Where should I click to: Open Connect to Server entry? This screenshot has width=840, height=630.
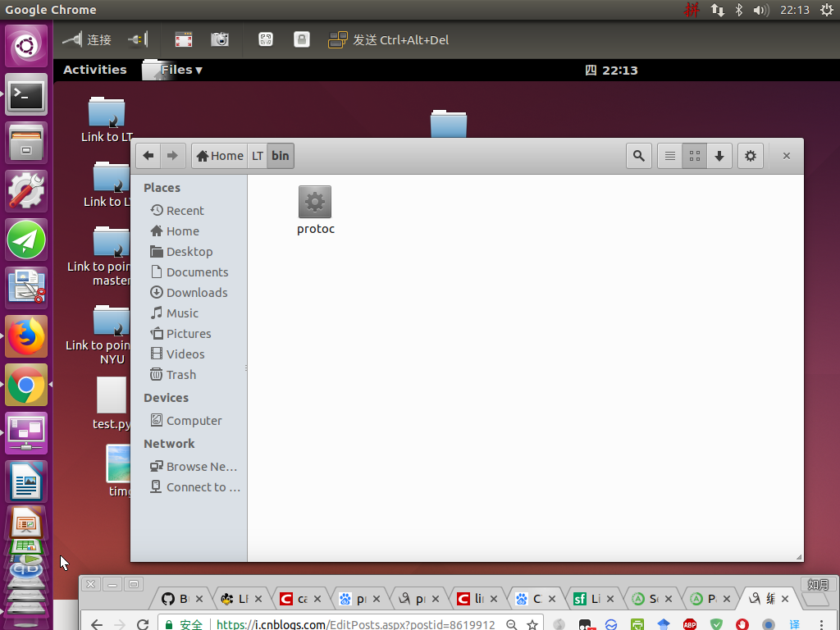pyautogui.click(x=189, y=487)
